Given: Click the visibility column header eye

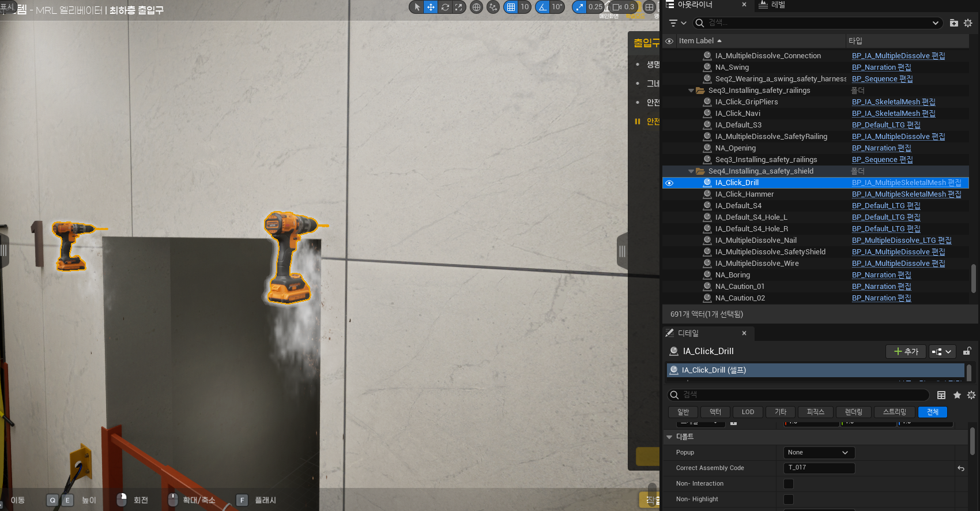Looking at the screenshot, I should [669, 41].
